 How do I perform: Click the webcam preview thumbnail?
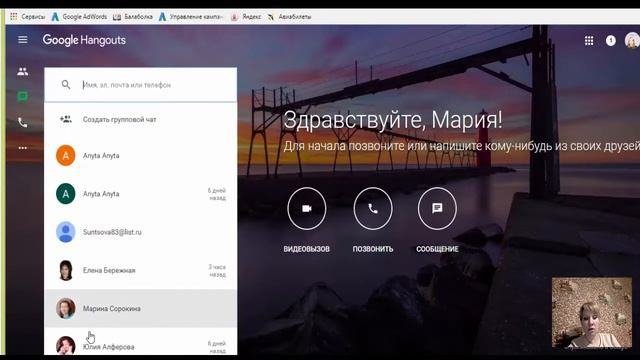pos(592,313)
